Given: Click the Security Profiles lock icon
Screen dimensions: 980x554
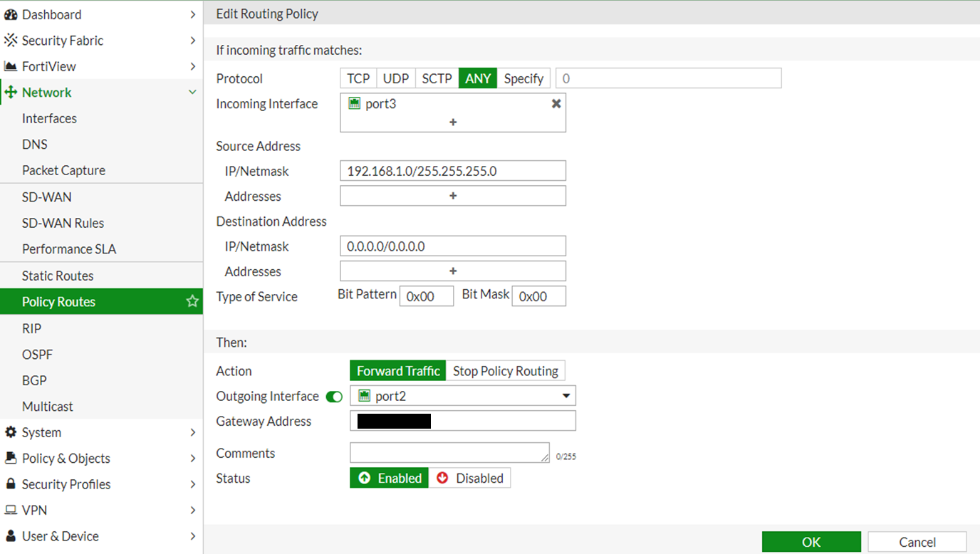Looking at the screenshot, I should (11, 484).
